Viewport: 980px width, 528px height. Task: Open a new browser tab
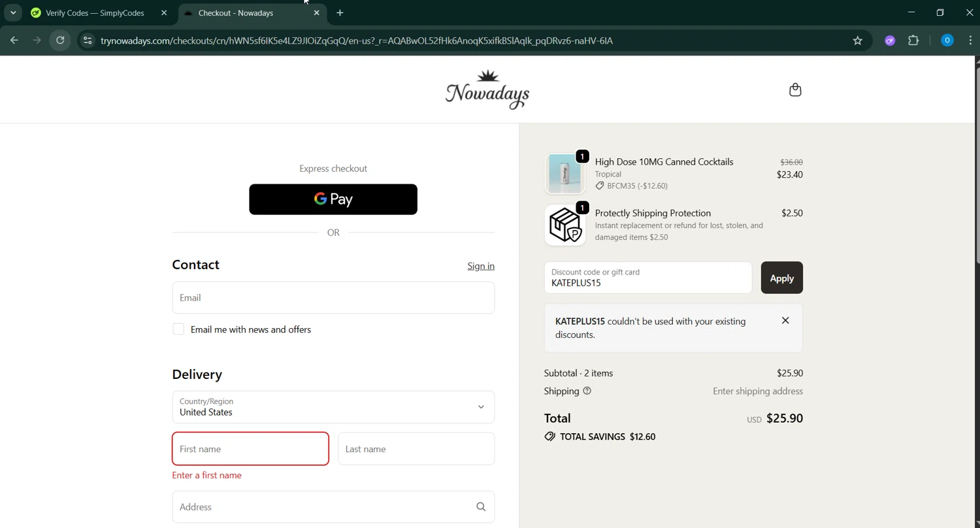click(340, 12)
